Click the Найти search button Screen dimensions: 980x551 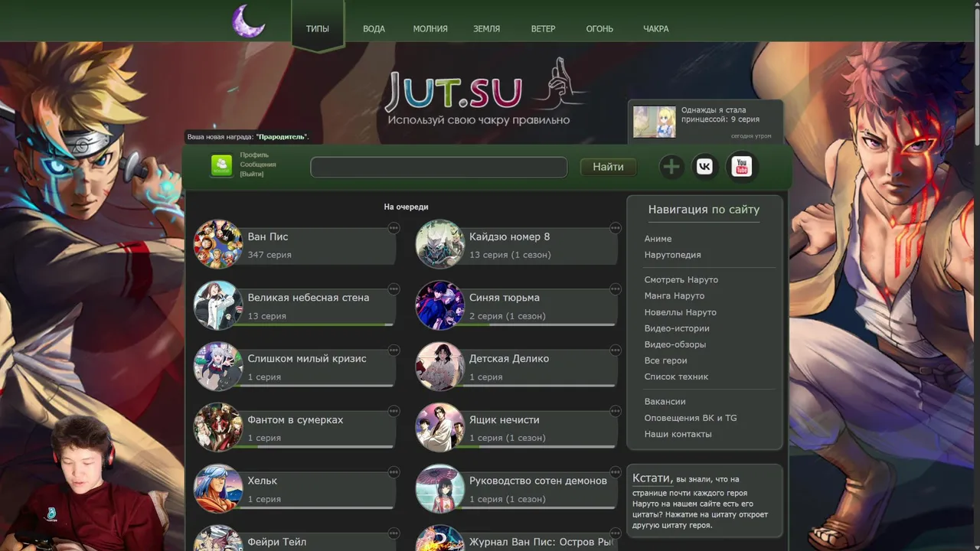click(x=608, y=167)
